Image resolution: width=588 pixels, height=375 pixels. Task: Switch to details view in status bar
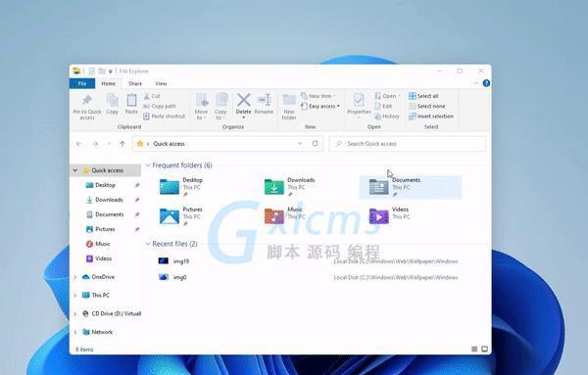(474, 350)
